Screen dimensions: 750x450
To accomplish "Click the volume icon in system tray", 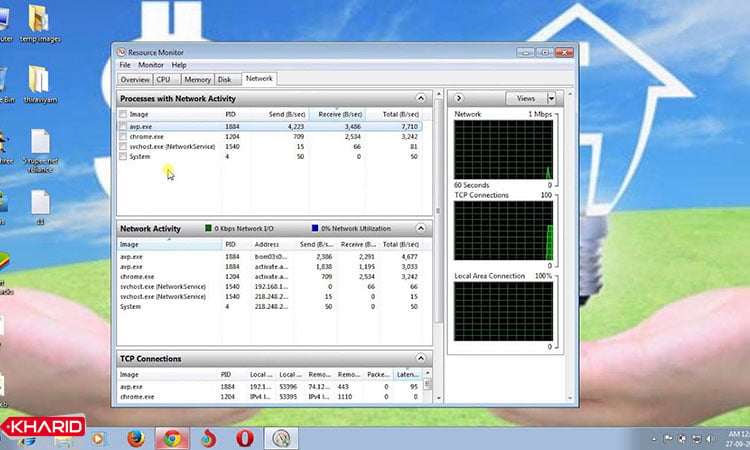I will [x=710, y=439].
